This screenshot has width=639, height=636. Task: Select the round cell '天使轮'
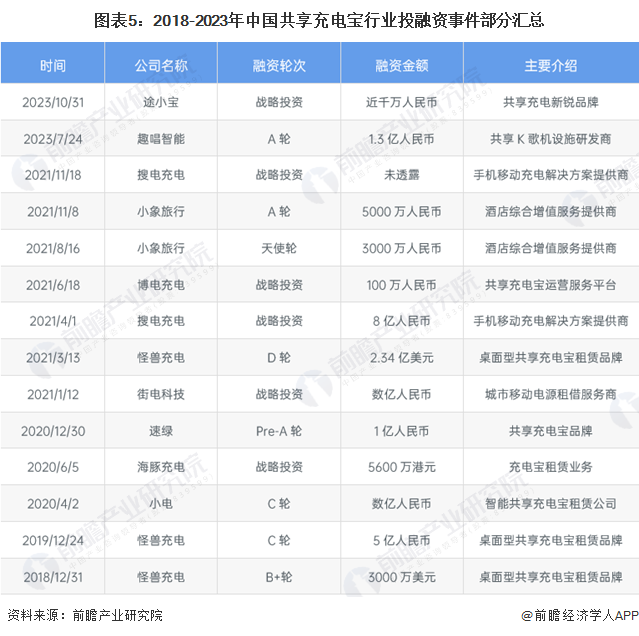(x=279, y=249)
